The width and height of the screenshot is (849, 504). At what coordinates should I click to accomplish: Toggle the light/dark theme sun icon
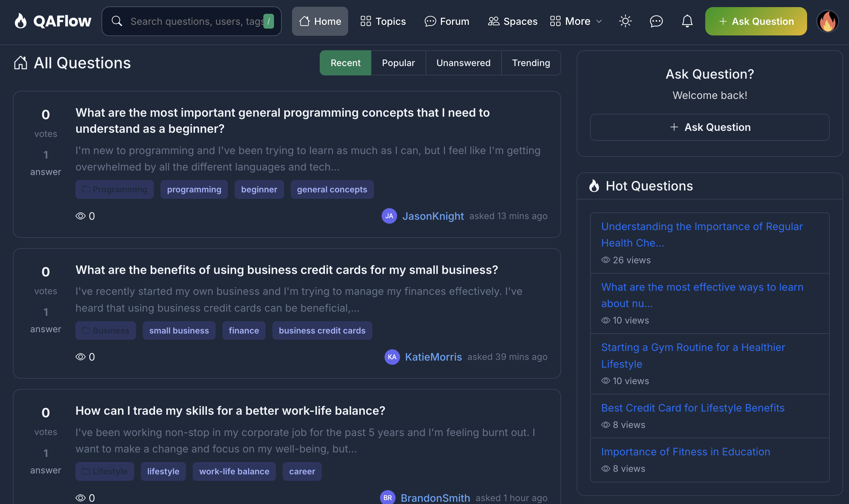tap(625, 21)
